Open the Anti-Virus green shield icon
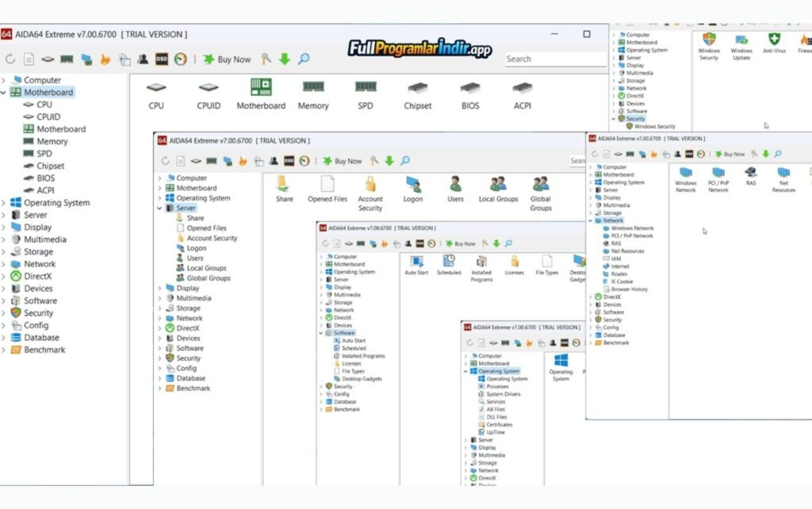 (x=774, y=40)
